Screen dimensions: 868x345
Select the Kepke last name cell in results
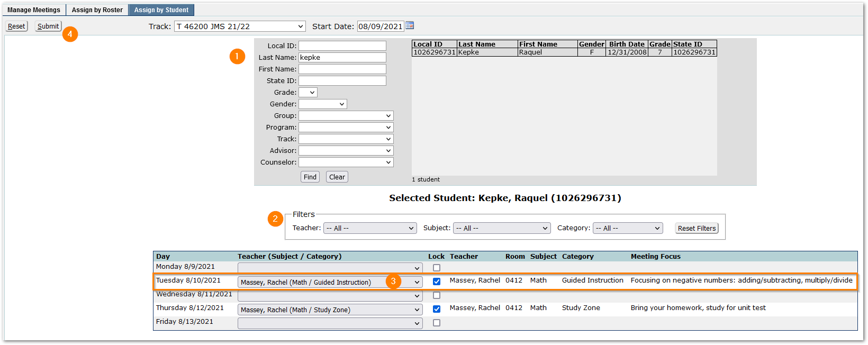point(487,52)
